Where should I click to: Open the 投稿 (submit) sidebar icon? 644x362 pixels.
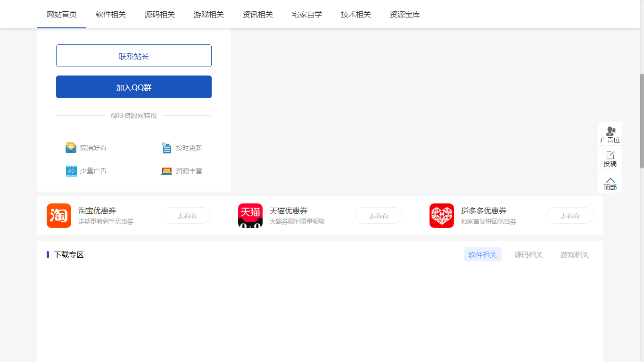pyautogui.click(x=610, y=158)
